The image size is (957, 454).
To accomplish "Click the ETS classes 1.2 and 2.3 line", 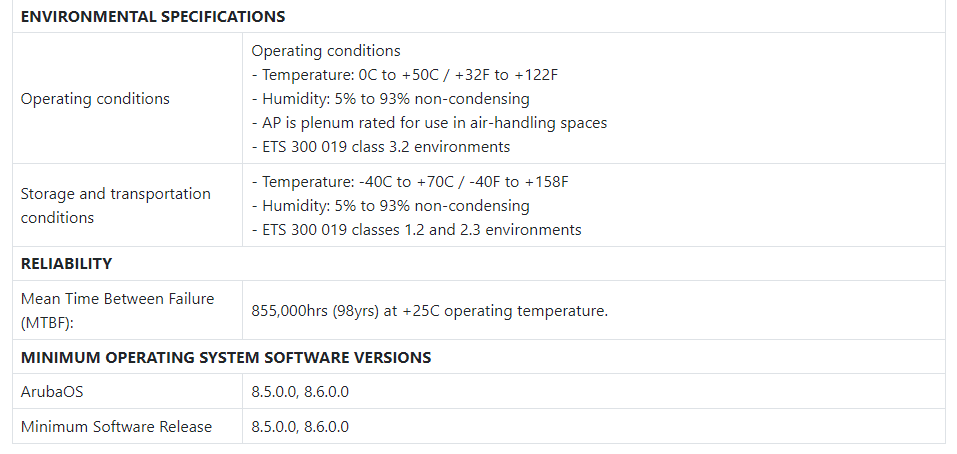I will pos(416,229).
